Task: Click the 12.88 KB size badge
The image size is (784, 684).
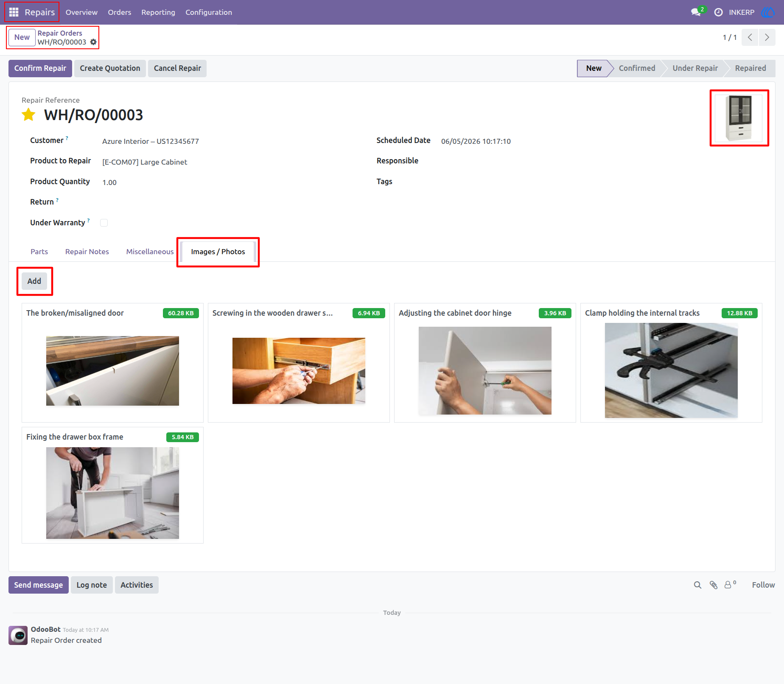Action: [739, 313]
